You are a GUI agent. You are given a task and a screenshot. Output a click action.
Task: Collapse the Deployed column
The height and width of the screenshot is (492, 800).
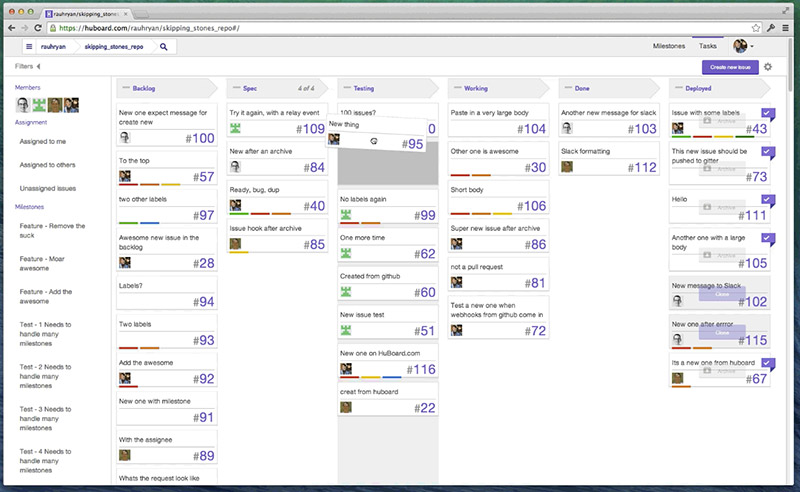click(679, 88)
